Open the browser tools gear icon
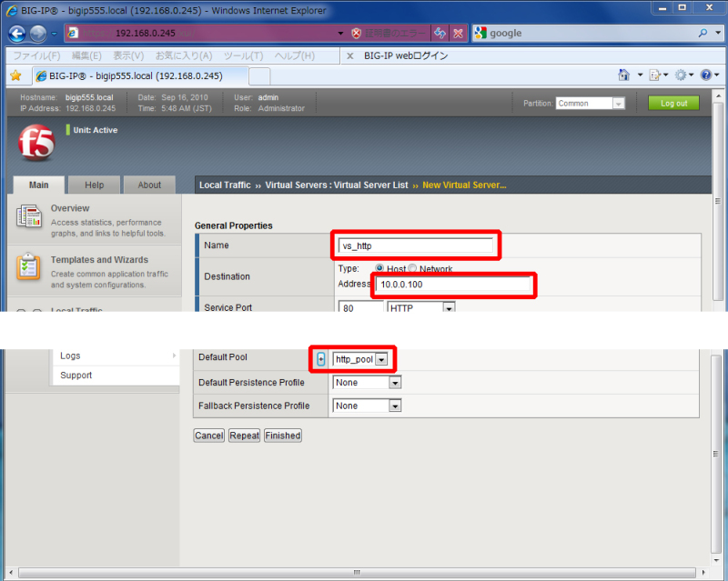 click(x=680, y=75)
